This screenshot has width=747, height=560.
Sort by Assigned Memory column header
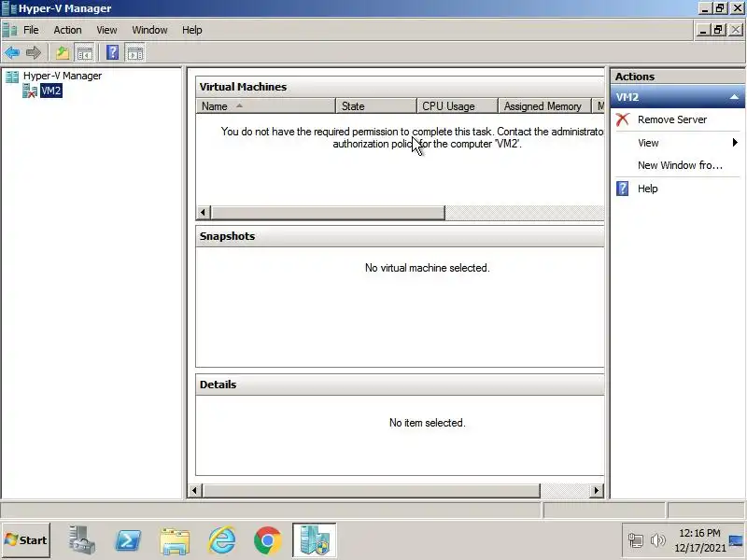tap(544, 106)
